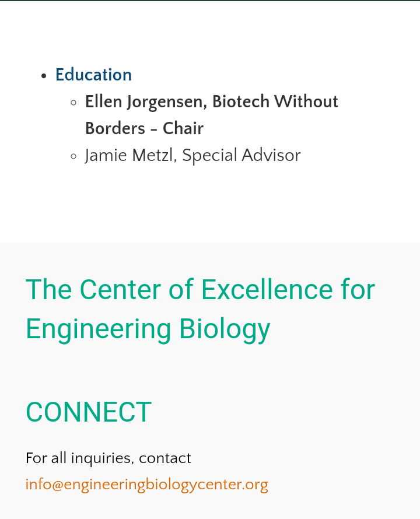The height and width of the screenshot is (519, 420).
Task: Click hollow bullet beside Jamie Metzl
Action: (x=73, y=156)
